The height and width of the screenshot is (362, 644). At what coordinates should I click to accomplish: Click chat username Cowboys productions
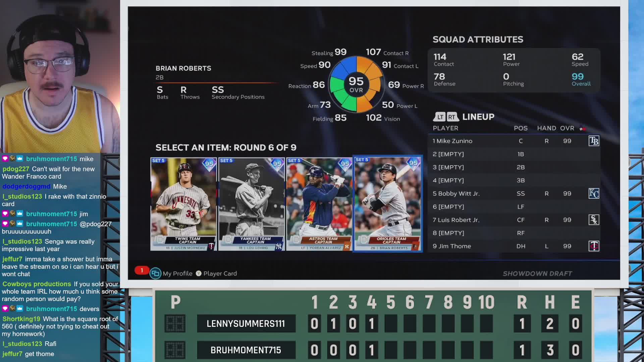pos(37,284)
